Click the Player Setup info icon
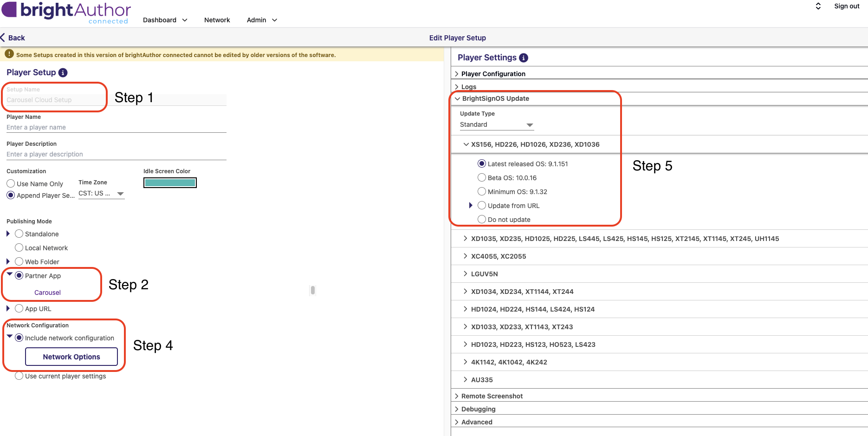This screenshot has width=868, height=436. [63, 72]
